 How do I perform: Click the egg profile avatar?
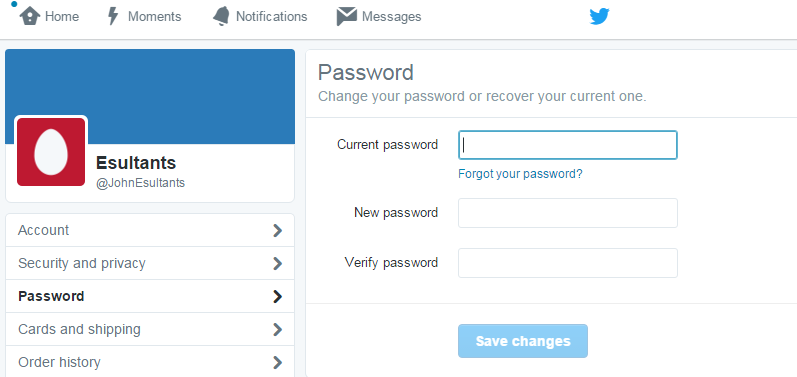tap(51, 152)
